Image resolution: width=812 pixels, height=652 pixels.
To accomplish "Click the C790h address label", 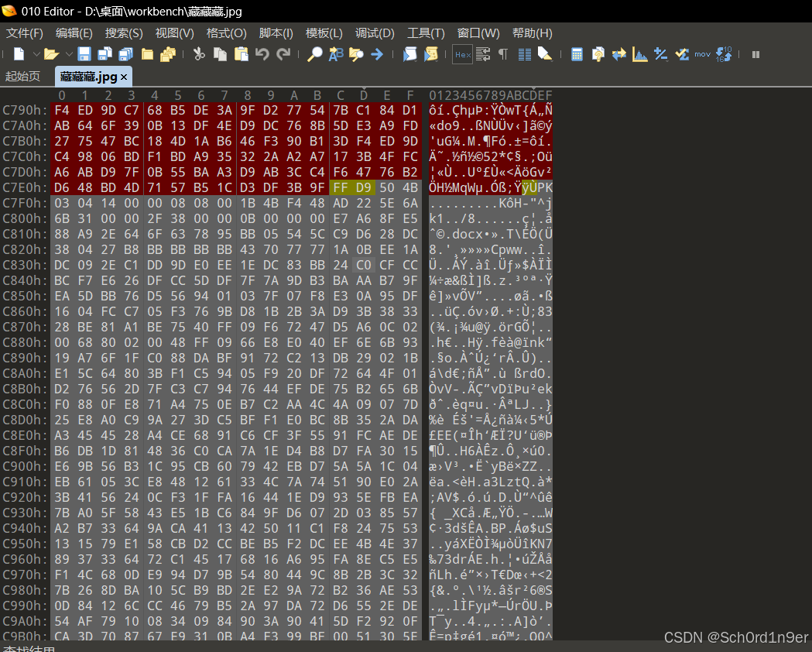I will coord(25,110).
